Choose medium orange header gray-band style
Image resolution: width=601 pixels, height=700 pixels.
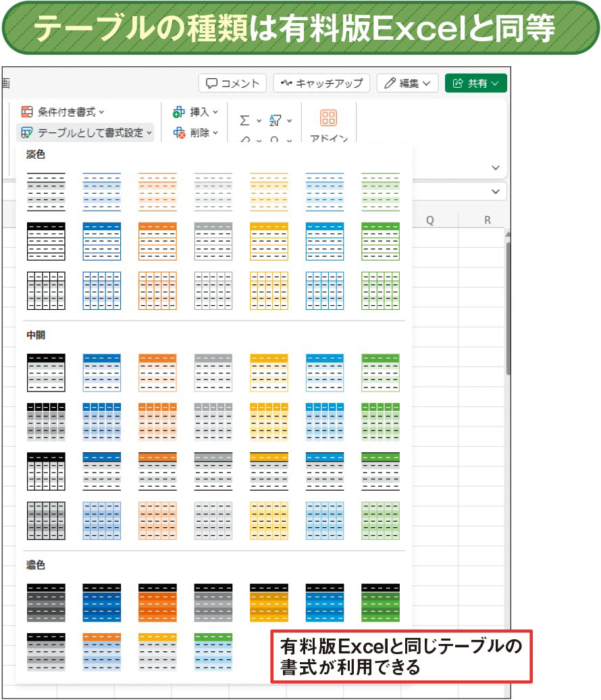click(157, 471)
